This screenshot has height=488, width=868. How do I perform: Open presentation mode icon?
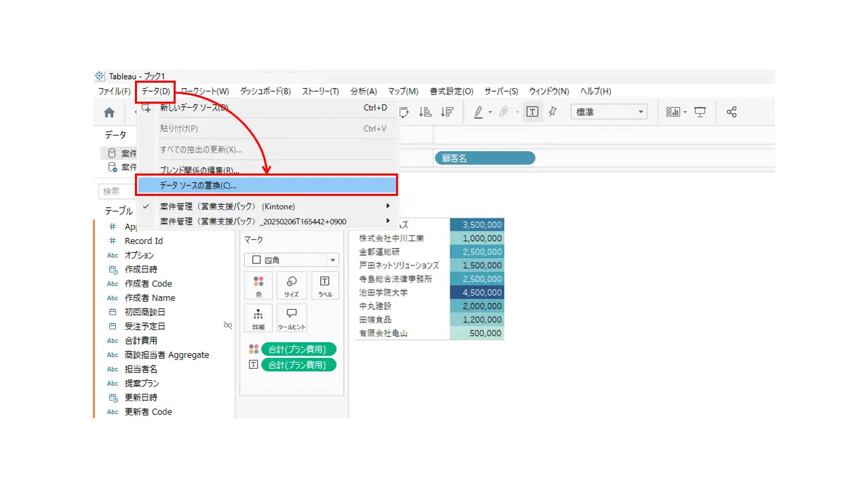[700, 112]
